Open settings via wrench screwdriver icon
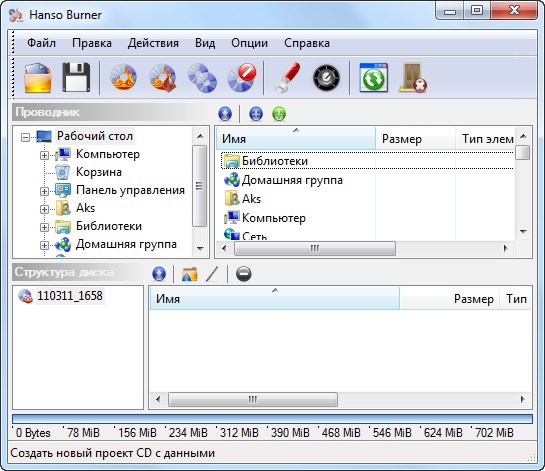Viewport: 545px width, 471px height. (287, 78)
